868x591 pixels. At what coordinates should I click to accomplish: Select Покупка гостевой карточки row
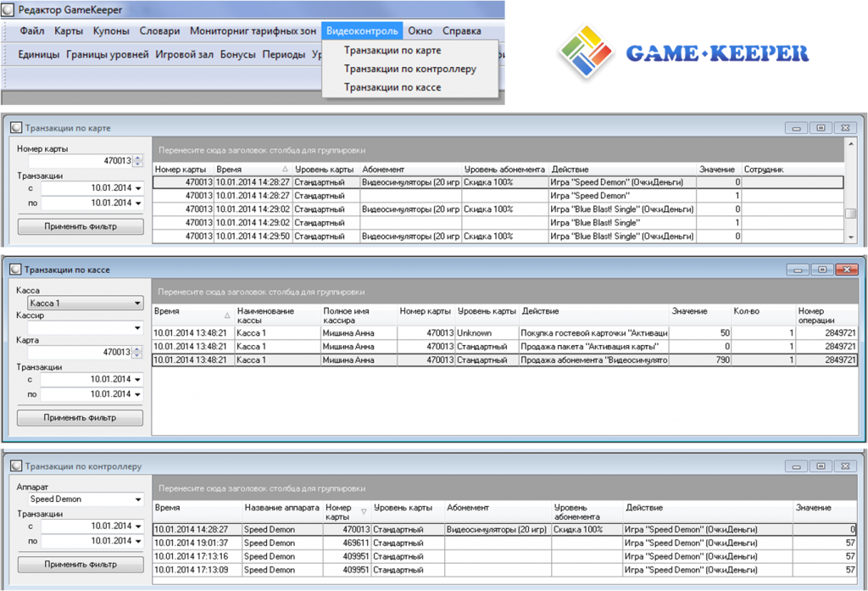click(504, 333)
